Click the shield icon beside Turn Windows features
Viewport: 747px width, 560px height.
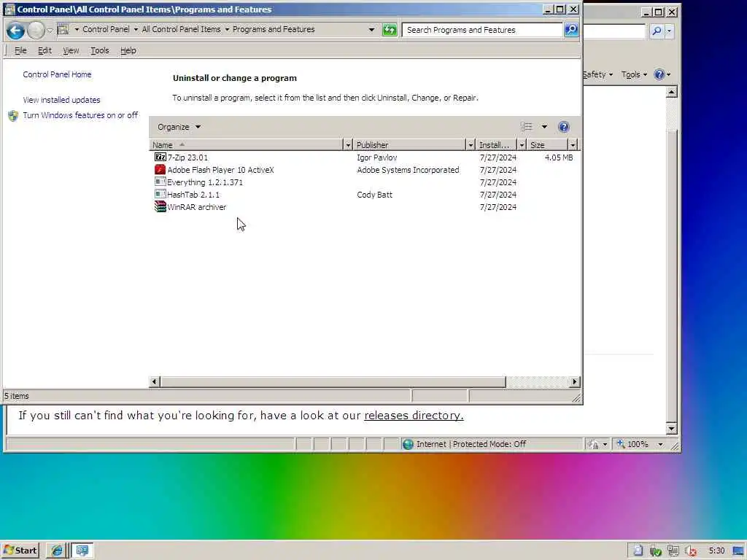(x=13, y=116)
